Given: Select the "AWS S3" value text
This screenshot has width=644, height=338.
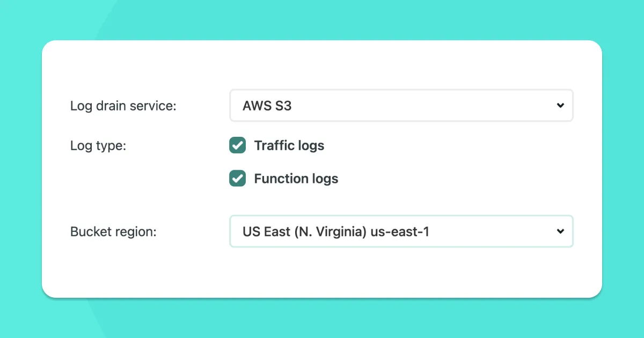Looking at the screenshot, I should 267,106.
